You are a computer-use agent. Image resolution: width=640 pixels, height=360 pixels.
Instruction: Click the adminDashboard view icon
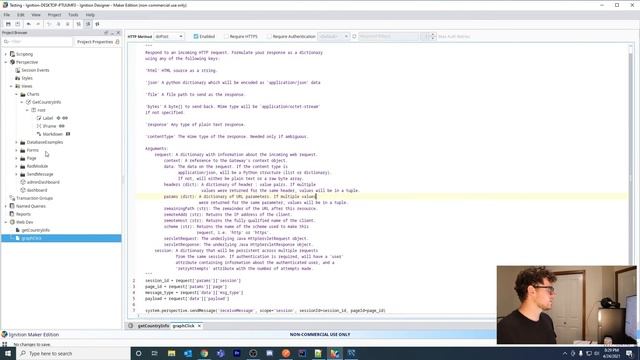click(x=23, y=182)
